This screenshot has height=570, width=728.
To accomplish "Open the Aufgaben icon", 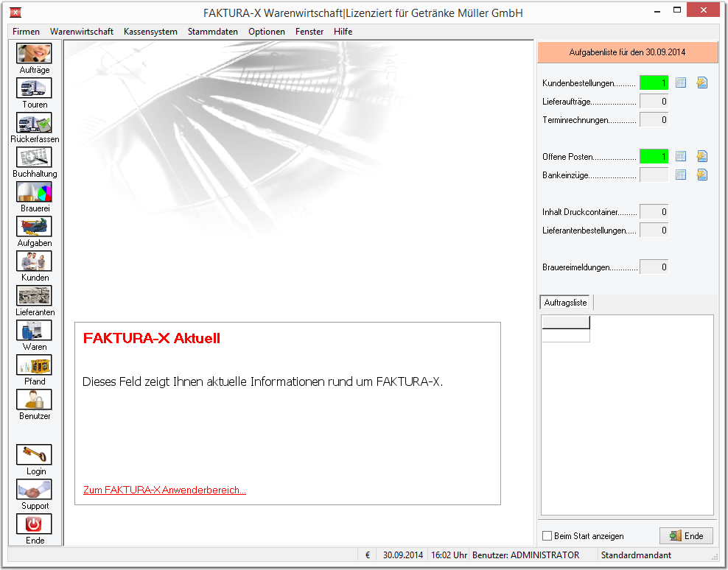I will pos(34,227).
